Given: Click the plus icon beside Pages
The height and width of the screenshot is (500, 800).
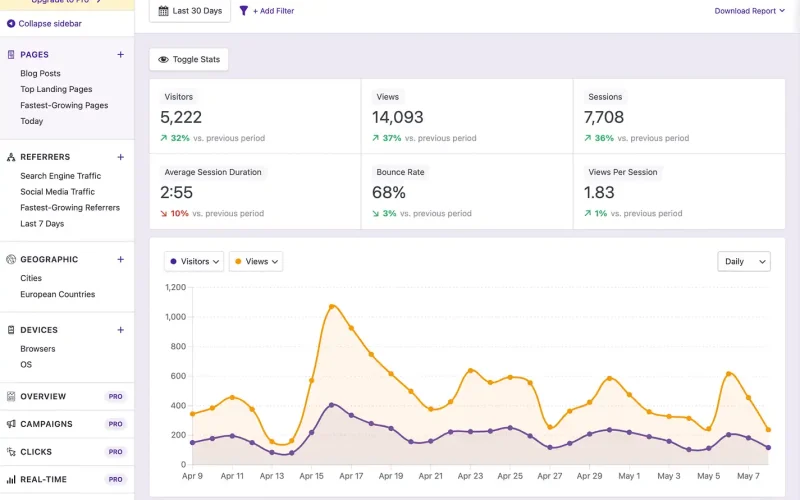Looking at the screenshot, I should [120, 55].
